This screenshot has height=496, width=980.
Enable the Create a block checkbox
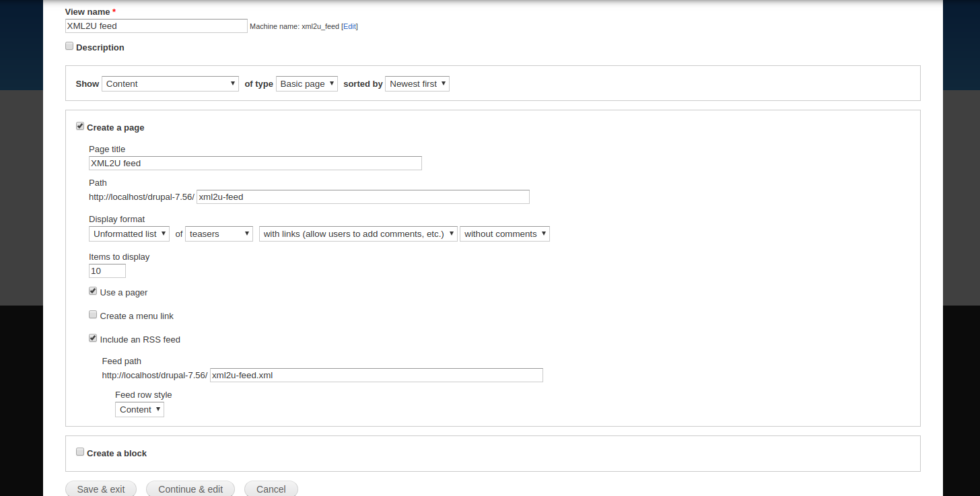pos(80,452)
